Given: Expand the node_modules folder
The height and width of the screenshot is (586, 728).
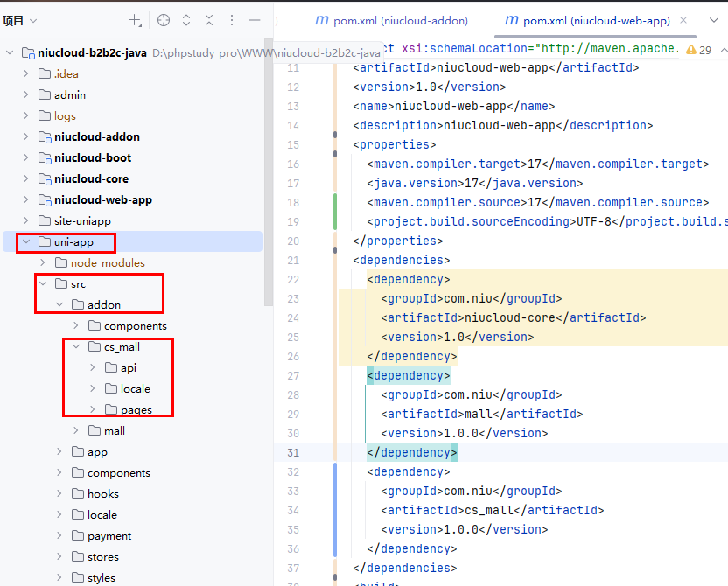Looking at the screenshot, I should point(43,263).
